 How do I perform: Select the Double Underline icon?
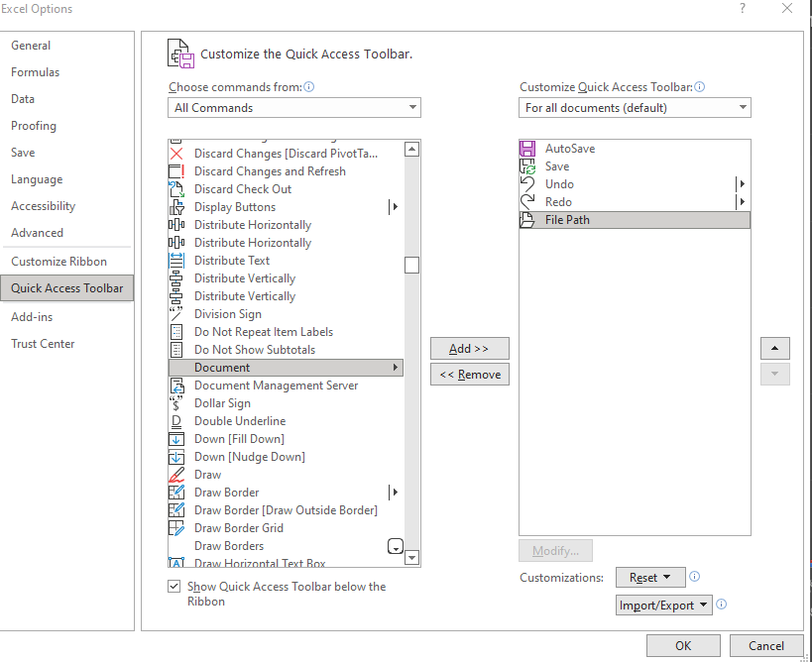point(176,421)
